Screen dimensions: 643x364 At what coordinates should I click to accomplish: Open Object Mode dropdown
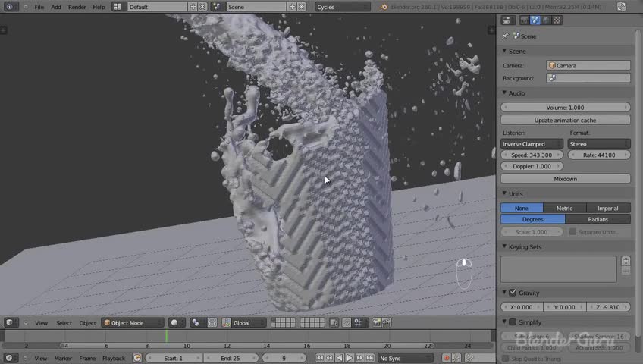tap(133, 322)
